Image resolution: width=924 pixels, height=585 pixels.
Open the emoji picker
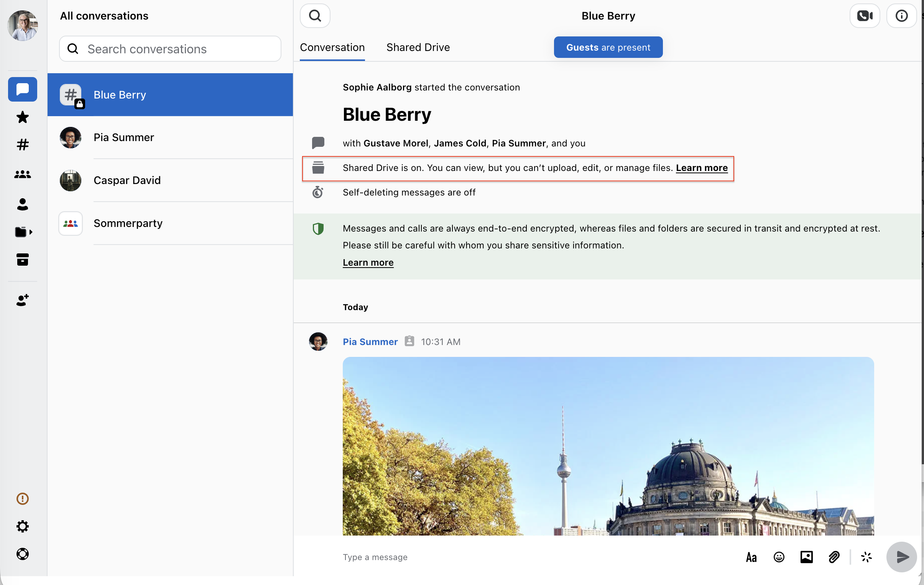pos(779,557)
